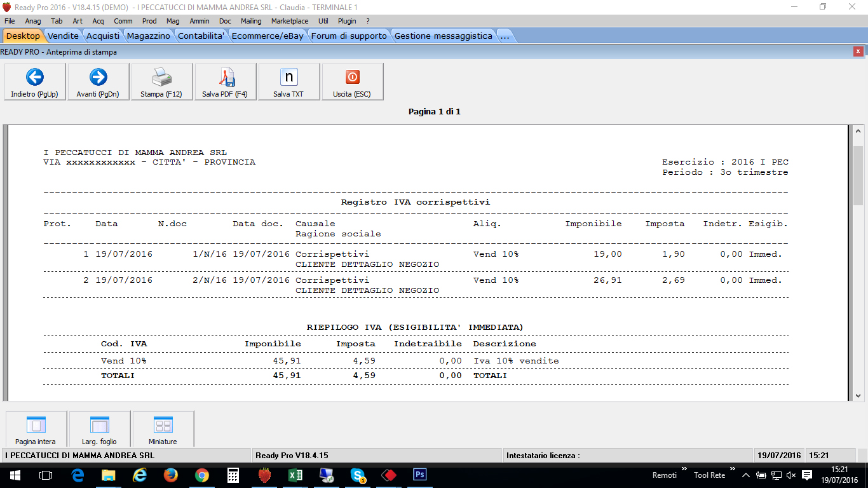Viewport: 868px width, 488px height.
Task: Open Excel from taskbar
Action: (x=295, y=475)
